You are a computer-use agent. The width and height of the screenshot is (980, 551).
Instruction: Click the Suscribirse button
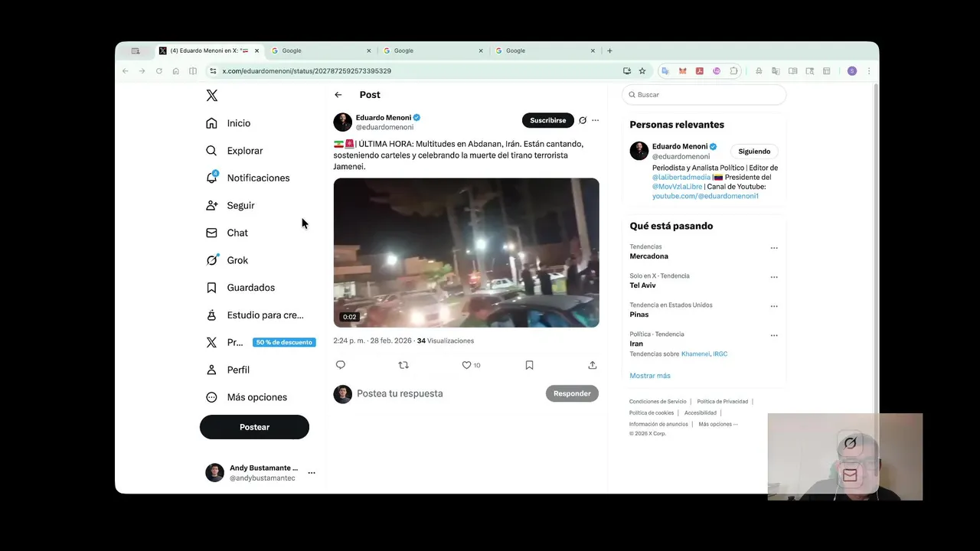[547, 120]
